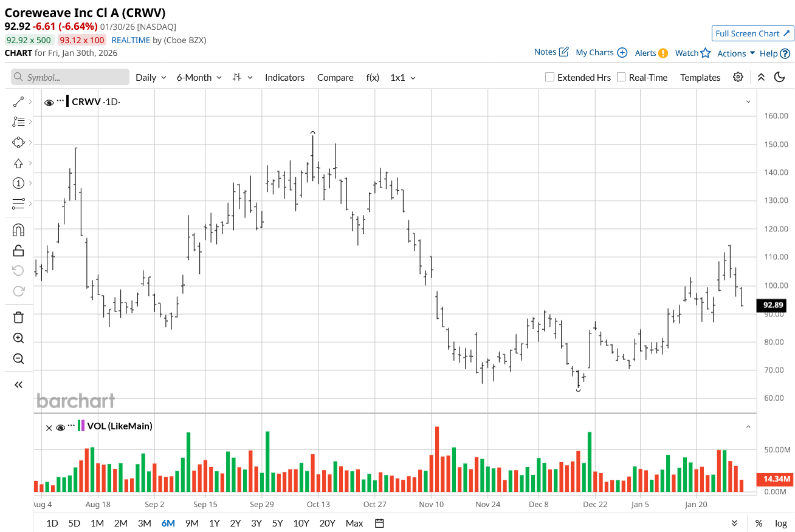Expand bottom panel with double down chevron
795x532 pixels.
click(734, 523)
